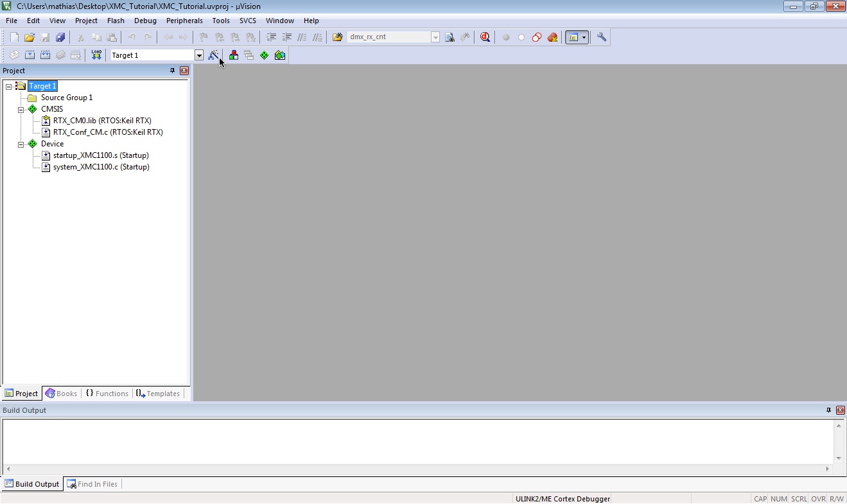The height and width of the screenshot is (504, 847).
Task: Open the Configuration wrench icon
Action: point(602,37)
